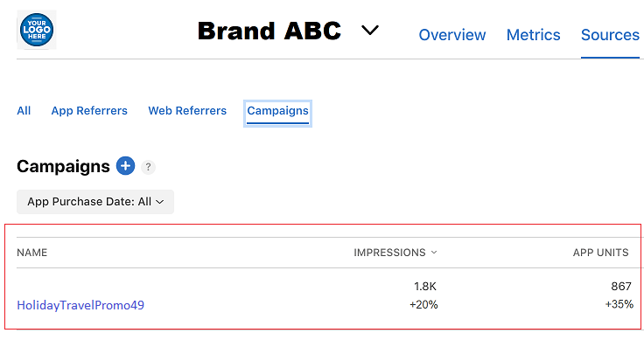This screenshot has width=644, height=340.
Task: Switch to the Overview tab
Action: [x=452, y=35]
